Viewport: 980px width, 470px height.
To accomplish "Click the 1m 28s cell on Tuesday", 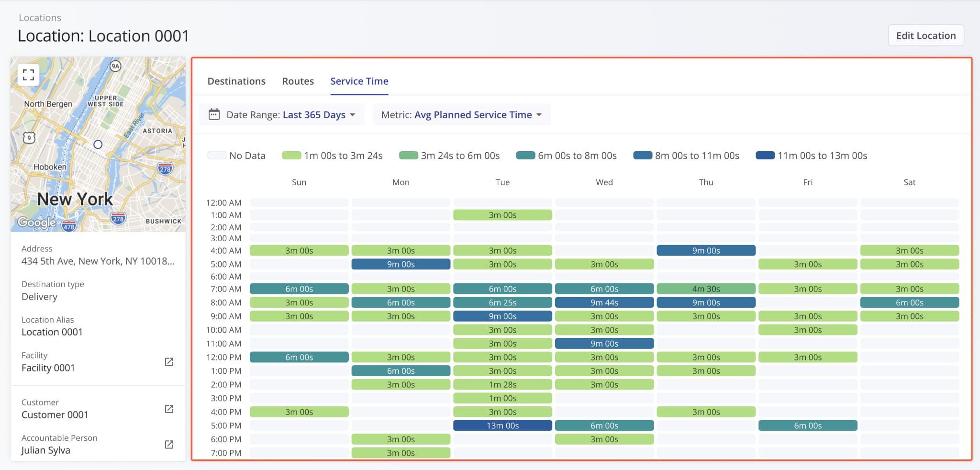I will pyautogui.click(x=502, y=385).
